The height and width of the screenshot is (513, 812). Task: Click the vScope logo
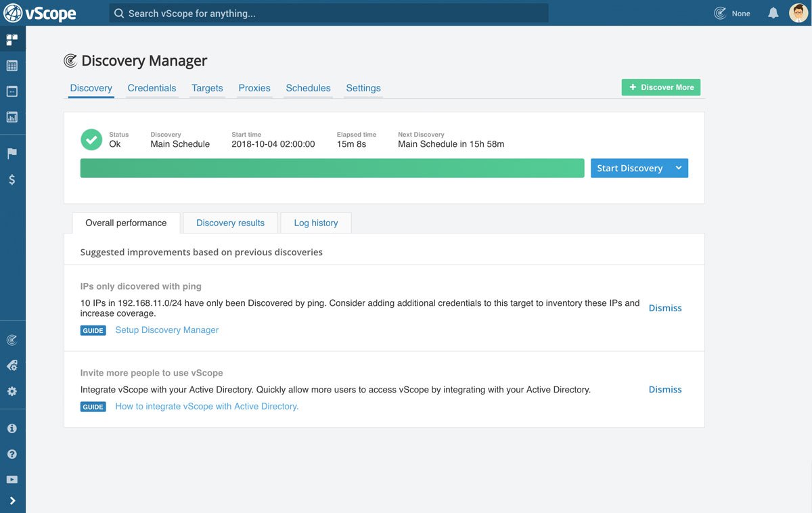[40, 13]
